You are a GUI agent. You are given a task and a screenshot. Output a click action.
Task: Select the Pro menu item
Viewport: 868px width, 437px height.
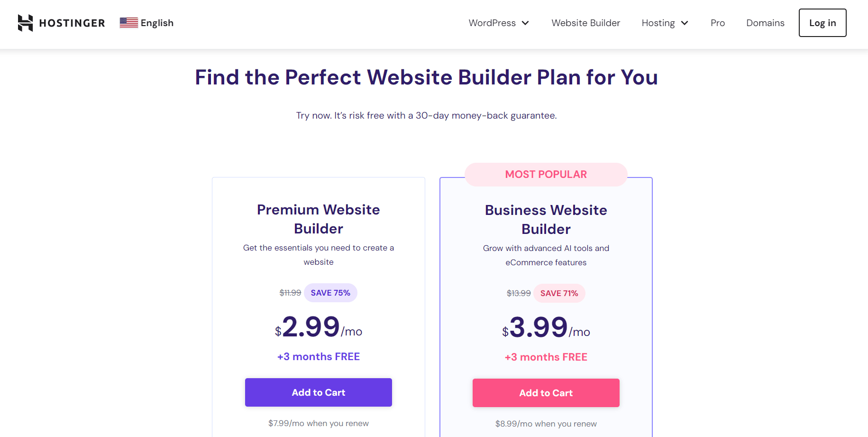(x=717, y=23)
